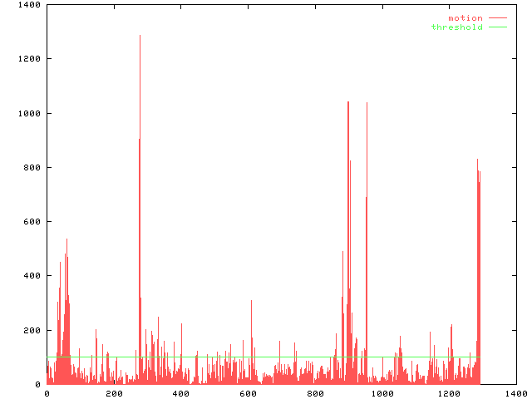The image size is (532, 399).
Task: Click the isolated spike near x=610
Action: (251, 302)
